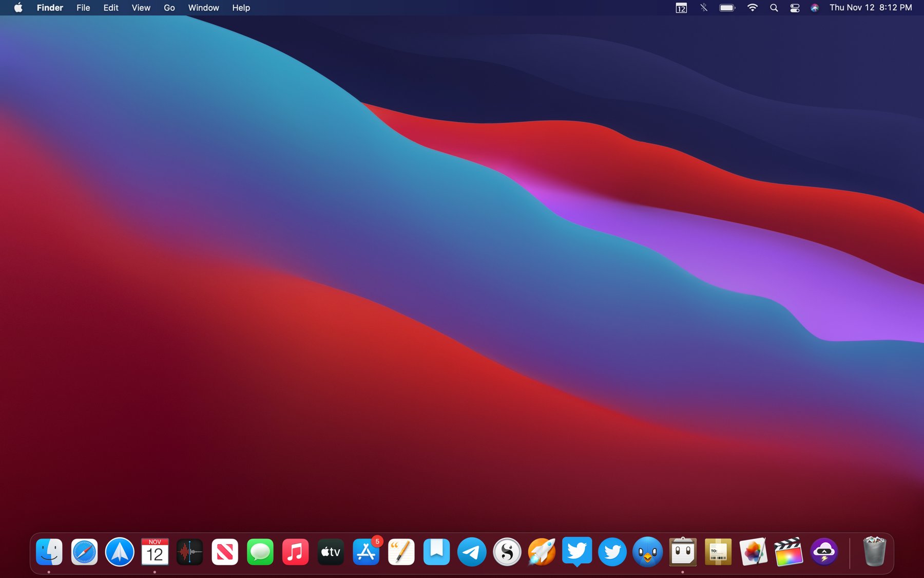Open the Apple News app
Viewport: 924px width, 578px height.
coord(225,552)
